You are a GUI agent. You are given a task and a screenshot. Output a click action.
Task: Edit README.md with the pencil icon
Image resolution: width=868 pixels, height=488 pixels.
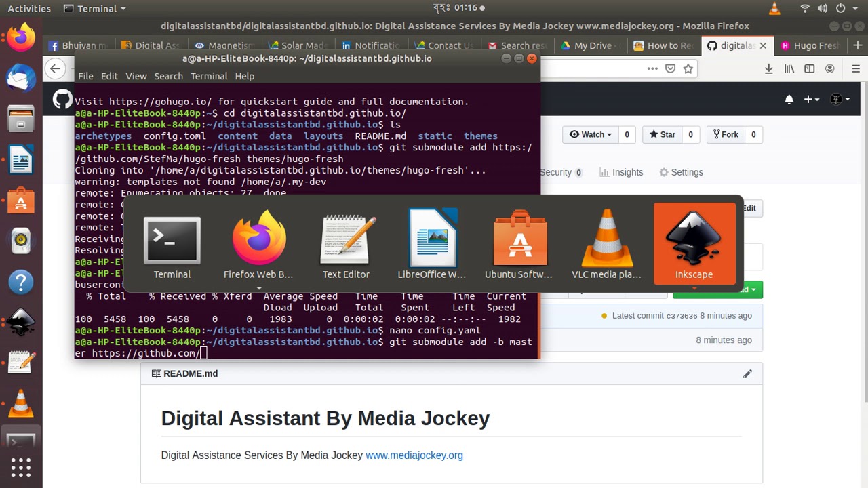[x=747, y=373]
